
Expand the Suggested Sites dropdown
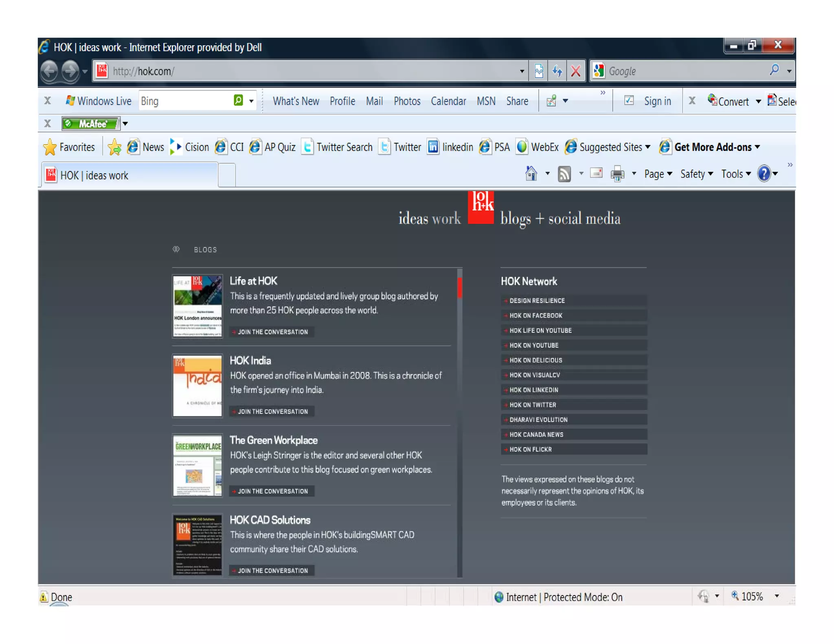648,147
